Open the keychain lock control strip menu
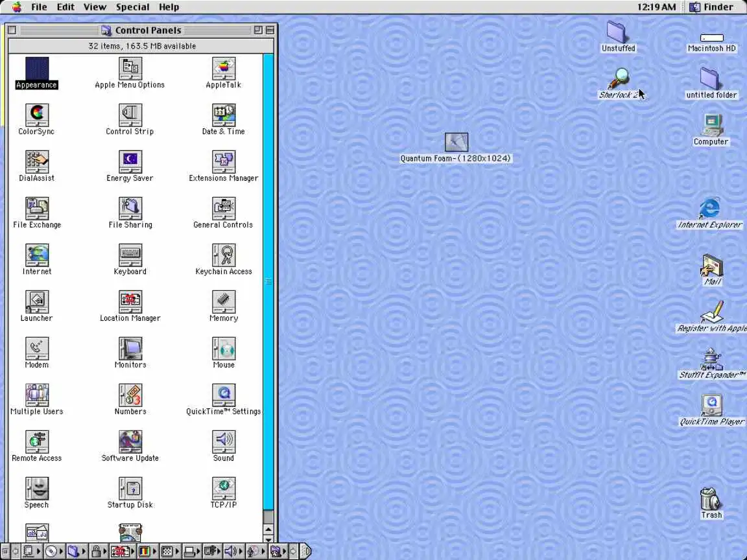Image resolution: width=747 pixels, height=560 pixels. pos(99,552)
